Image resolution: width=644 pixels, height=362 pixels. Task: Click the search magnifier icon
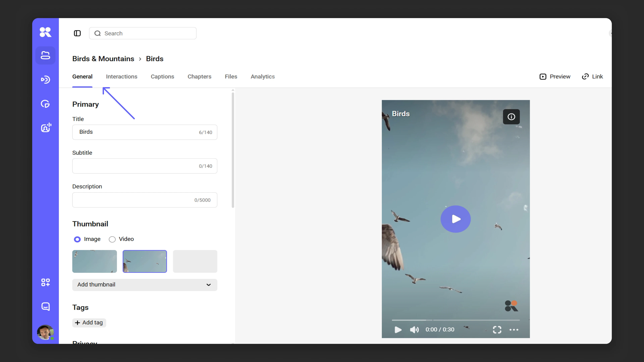[97, 33]
